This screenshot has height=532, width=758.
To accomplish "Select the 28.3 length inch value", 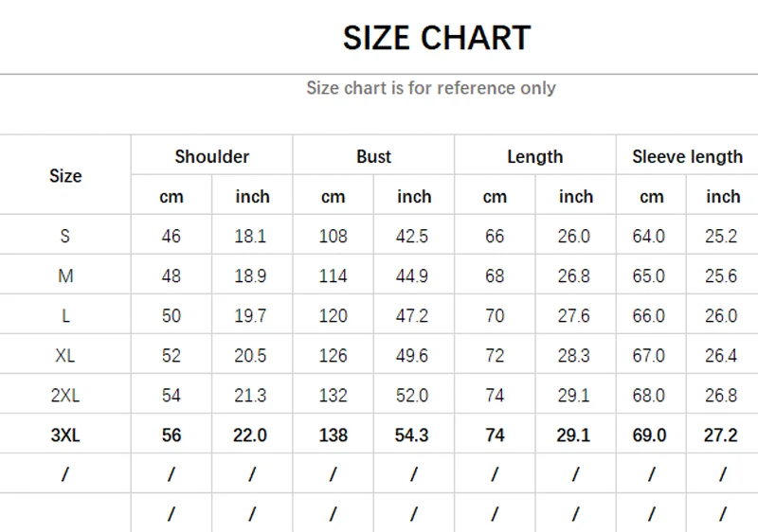I will coord(574,355).
